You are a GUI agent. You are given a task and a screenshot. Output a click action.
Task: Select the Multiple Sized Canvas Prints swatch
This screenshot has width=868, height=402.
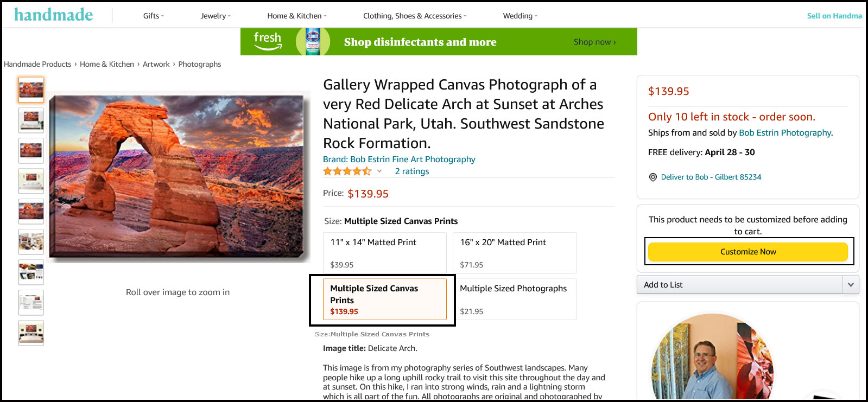[x=384, y=299]
